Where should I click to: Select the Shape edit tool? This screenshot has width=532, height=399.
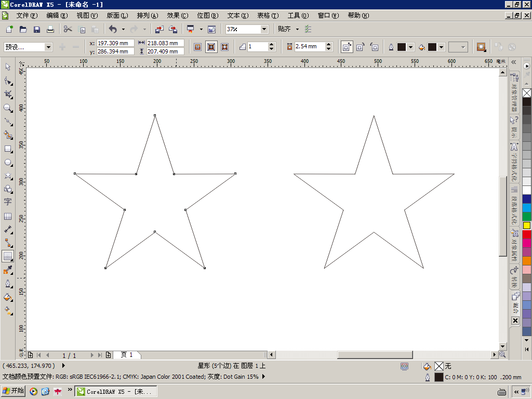[8, 81]
